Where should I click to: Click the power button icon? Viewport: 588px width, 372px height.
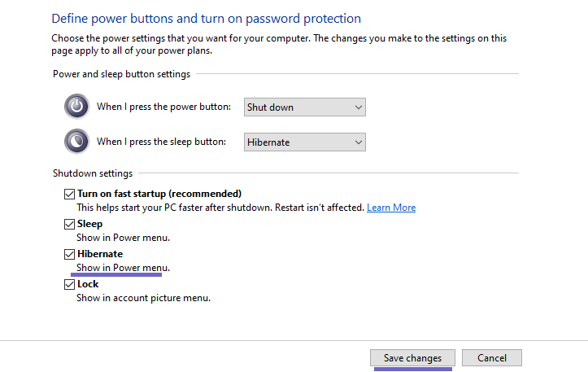(76, 107)
